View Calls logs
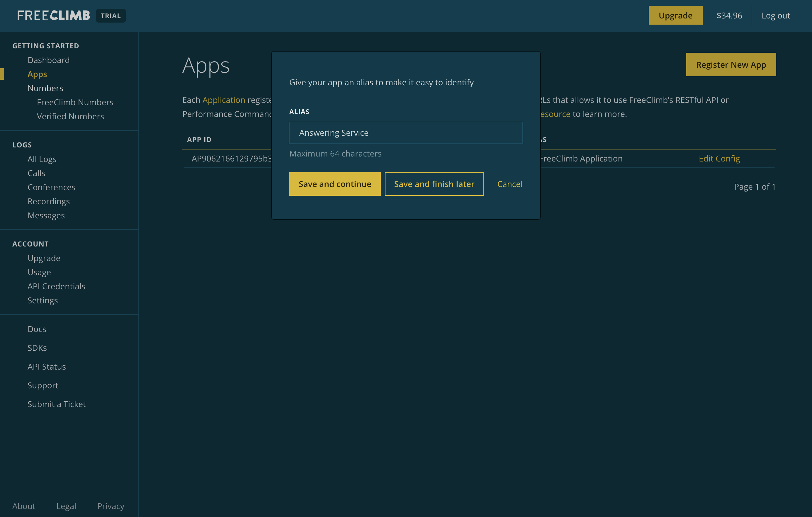 [x=36, y=173]
